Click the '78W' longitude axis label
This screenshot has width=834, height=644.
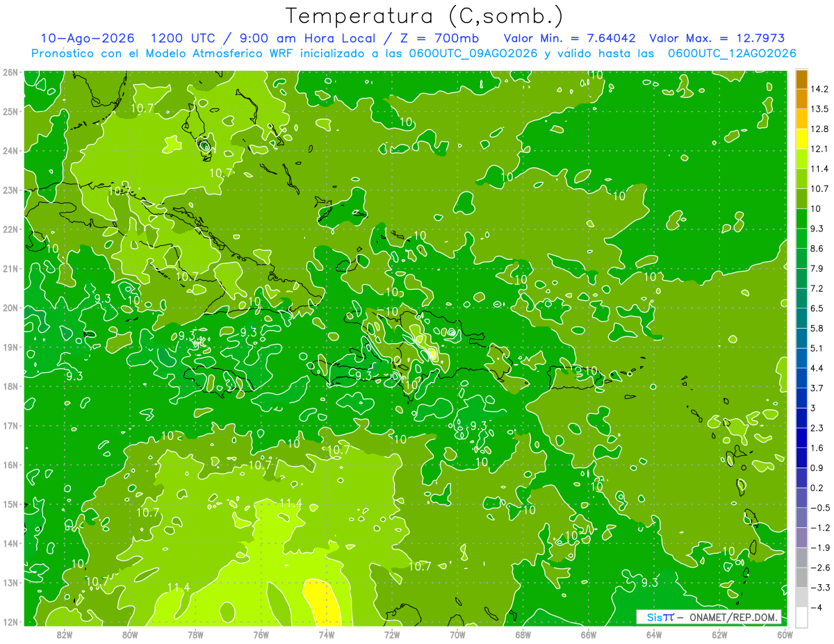click(x=195, y=634)
